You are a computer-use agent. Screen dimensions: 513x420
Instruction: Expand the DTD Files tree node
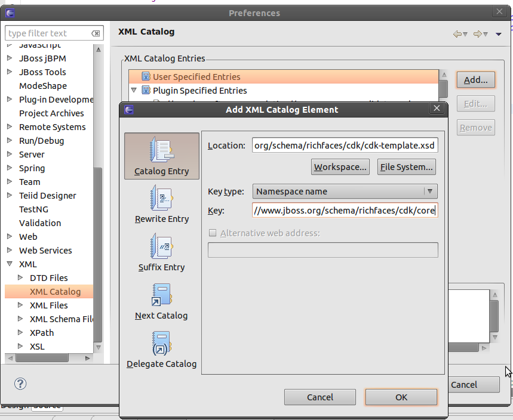click(20, 277)
